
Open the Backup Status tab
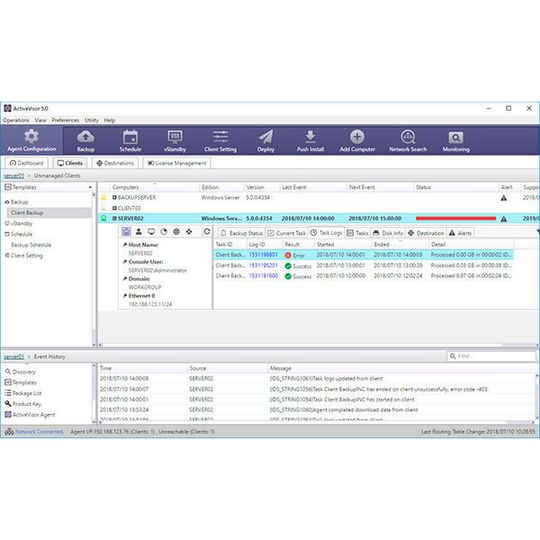click(241, 233)
